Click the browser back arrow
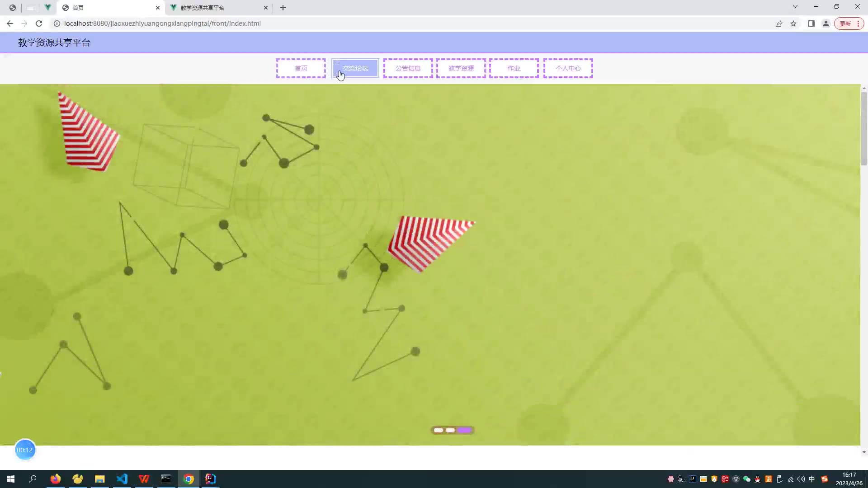 10,23
